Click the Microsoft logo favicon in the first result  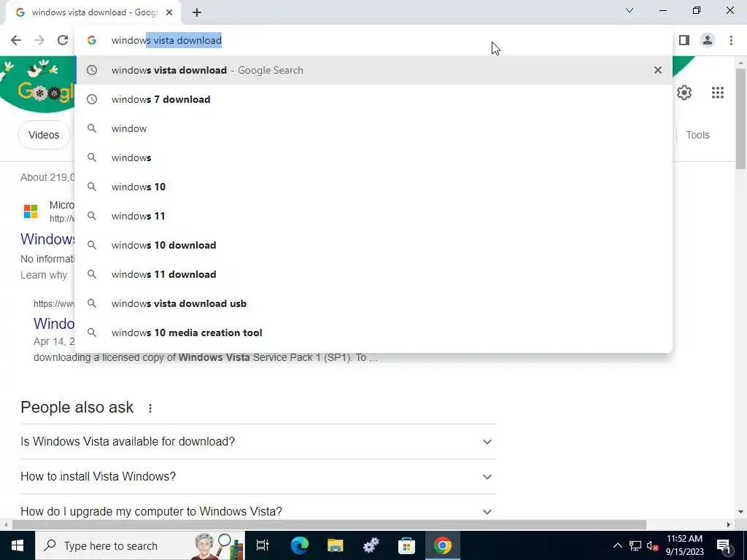(x=31, y=211)
